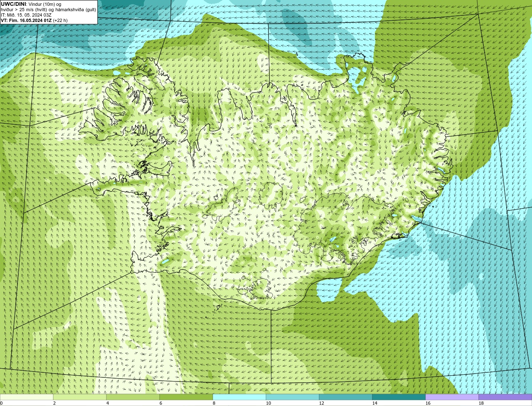The height and width of the screenshot is (406, 532).
Task: Click the legend scale label '14'
Action: (x=375, y=403)
